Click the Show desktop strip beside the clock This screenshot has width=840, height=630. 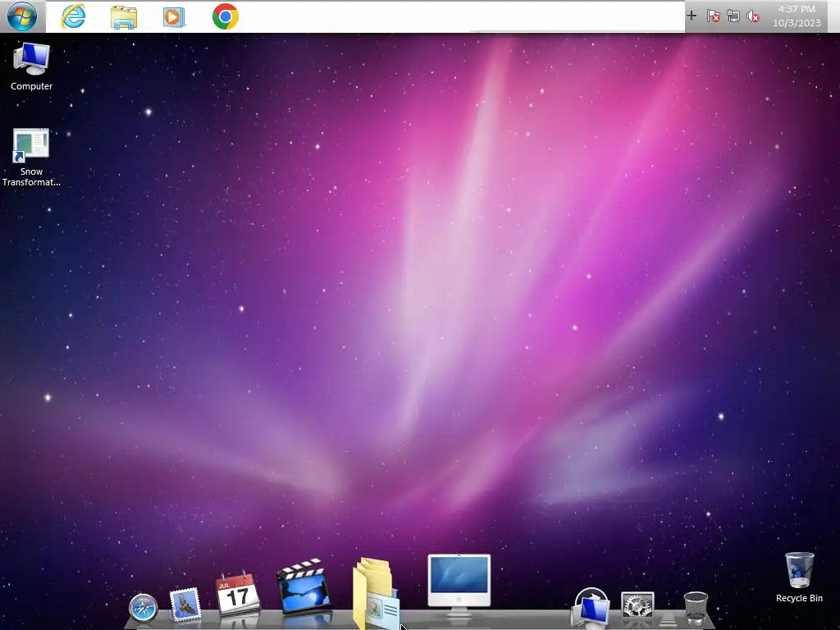[833, 16]
